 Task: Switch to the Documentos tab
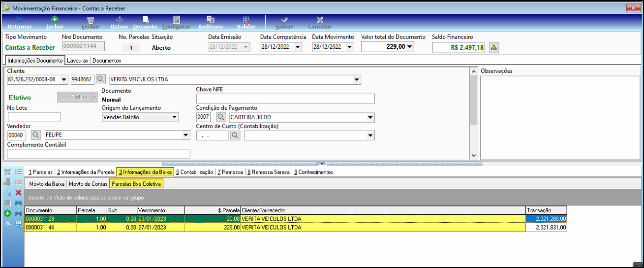pos(107,61)
